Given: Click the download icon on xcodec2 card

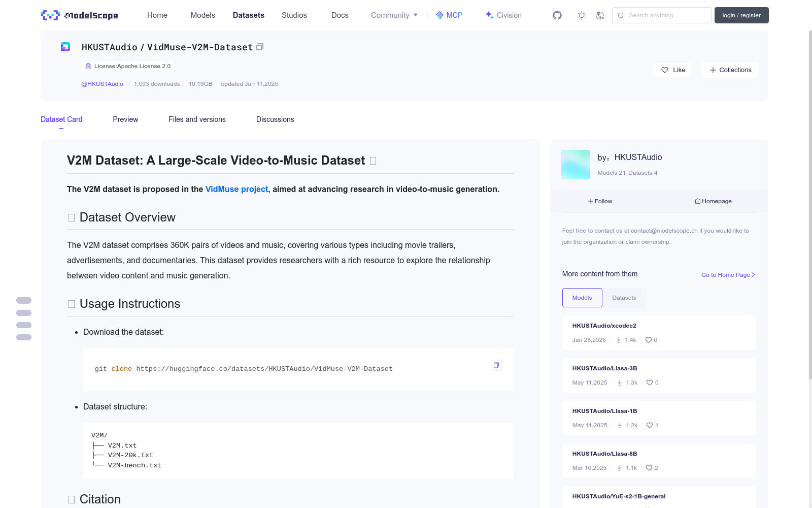Looking at the screenshot, I should tap(619, 340).
